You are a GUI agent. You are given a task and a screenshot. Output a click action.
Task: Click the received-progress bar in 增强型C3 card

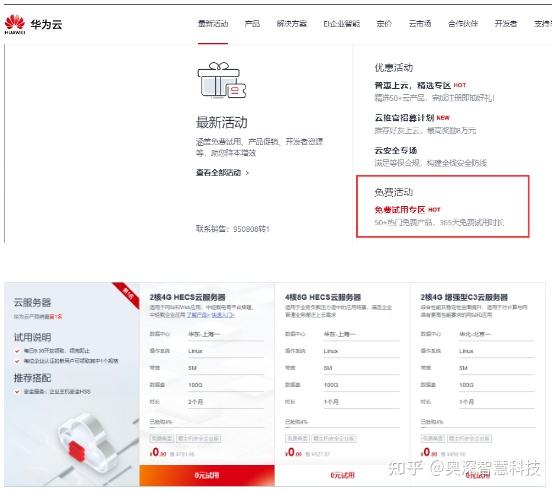click(478, 428)
